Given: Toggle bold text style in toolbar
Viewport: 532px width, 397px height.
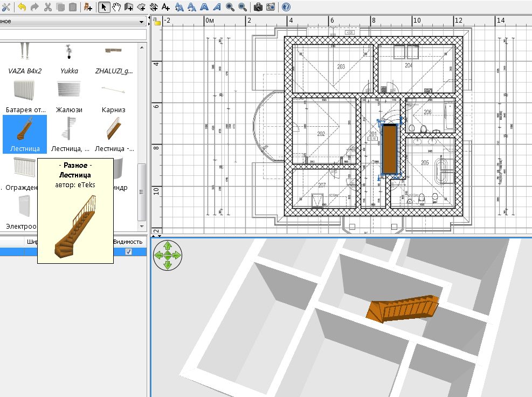Looking at the screenshot, I should pyautogui.click(x=204, y=7).
